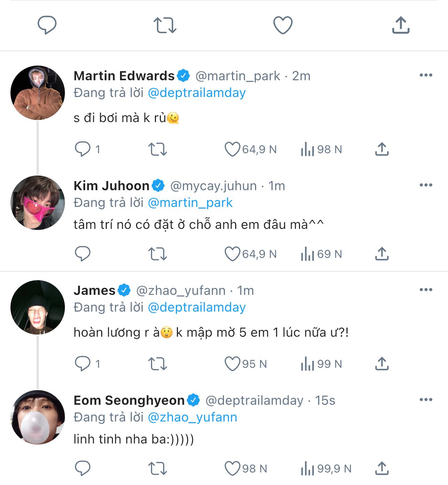The height and width of the screenshot is (485, 448).
Task: Open the @deptrailamday link in Martin's reply
Action: 197,93
